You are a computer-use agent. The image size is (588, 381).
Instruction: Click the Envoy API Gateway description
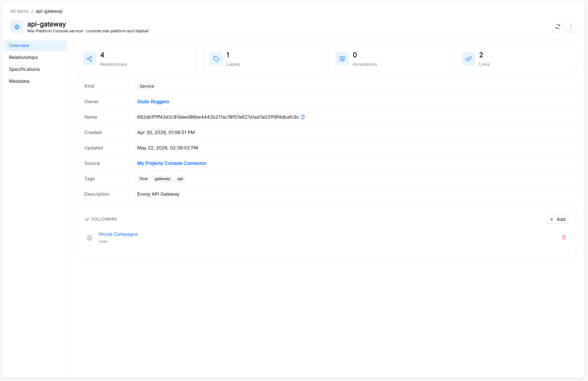point(158,194)
